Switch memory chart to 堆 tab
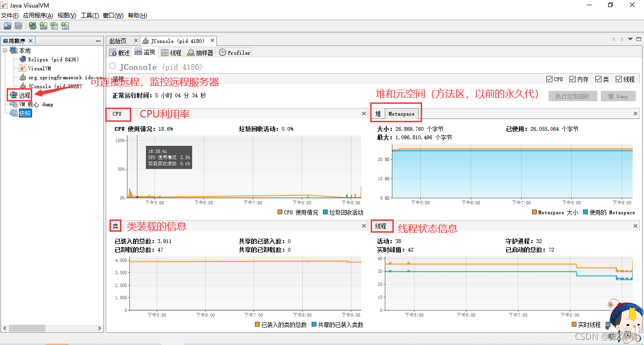 378,114
